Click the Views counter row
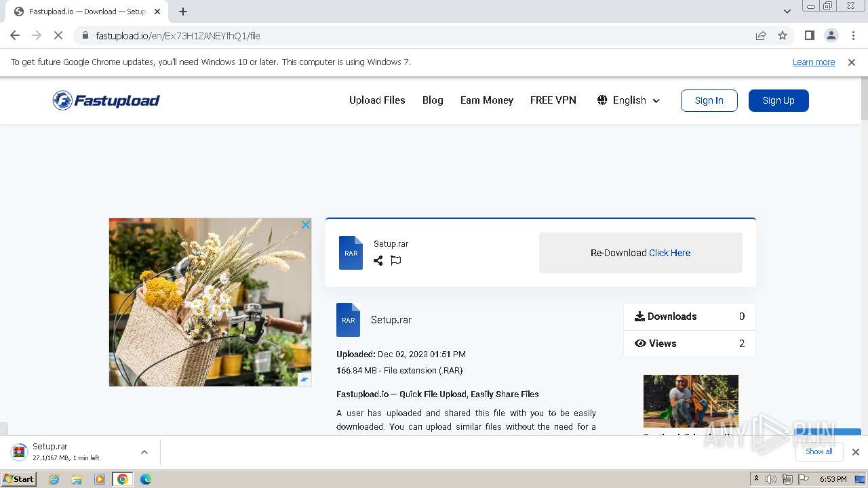This screenshot has height=488, width=868. [x=689, y=344]
